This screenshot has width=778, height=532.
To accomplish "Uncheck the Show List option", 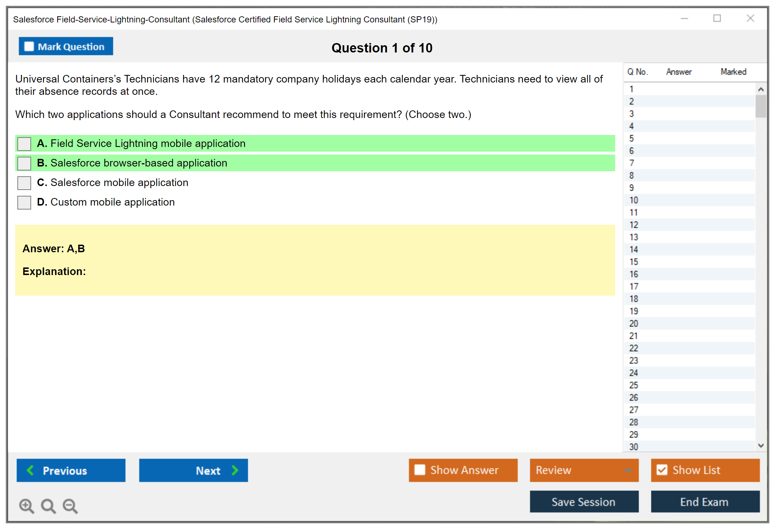I will click(x=662, y=470).
